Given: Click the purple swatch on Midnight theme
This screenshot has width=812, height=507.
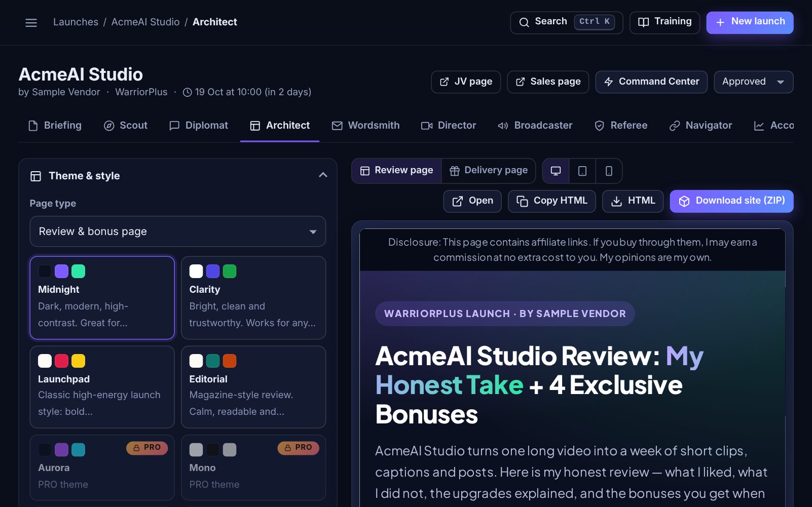Looking at the screenshot, I should [61, 271].
